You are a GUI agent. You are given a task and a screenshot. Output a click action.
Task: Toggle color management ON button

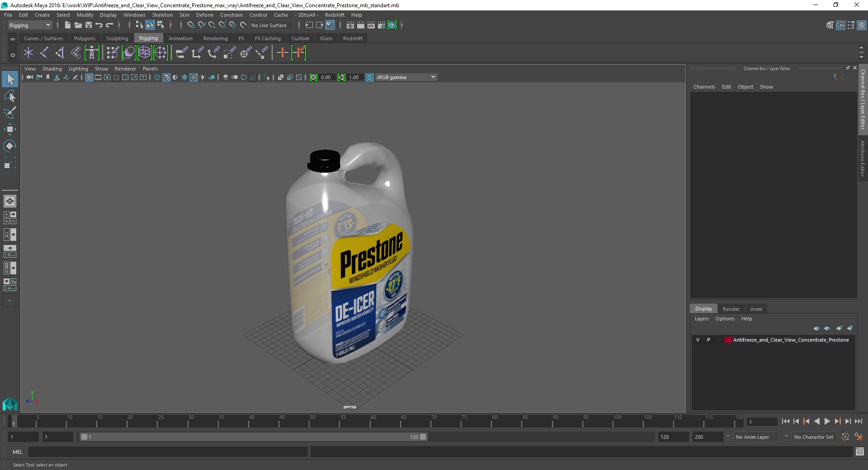coord(369,77)
